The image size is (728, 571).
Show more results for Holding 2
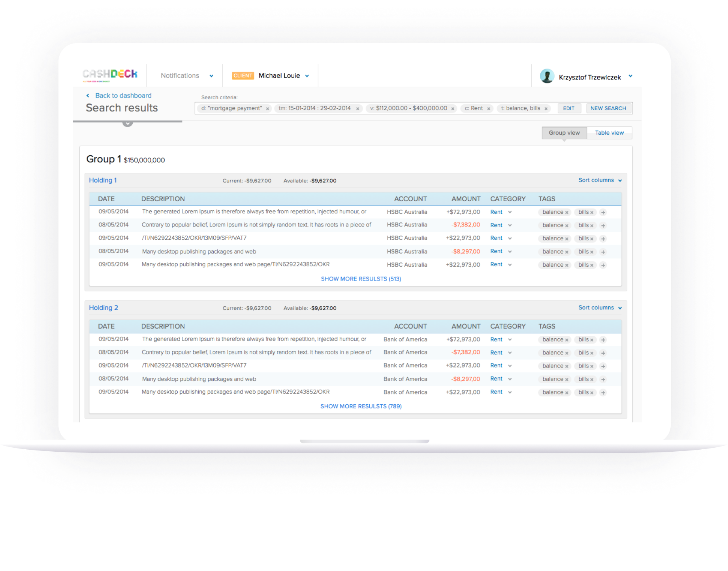[361, 406]
